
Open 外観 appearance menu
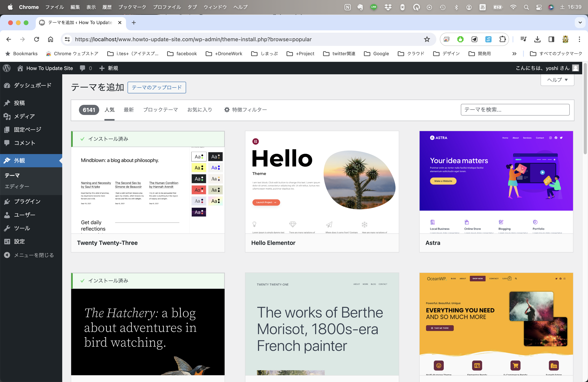point(31,161)
